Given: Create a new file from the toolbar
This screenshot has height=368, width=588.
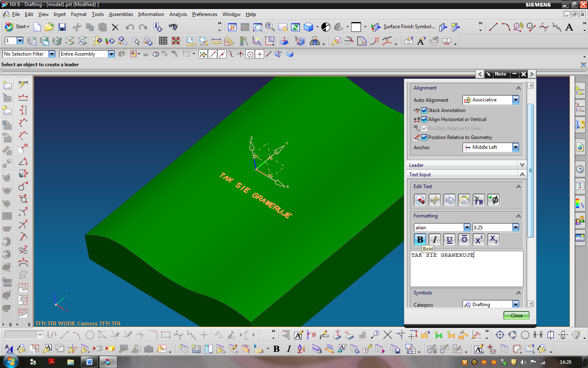Looking at the screenshot, I should [37, 27].
